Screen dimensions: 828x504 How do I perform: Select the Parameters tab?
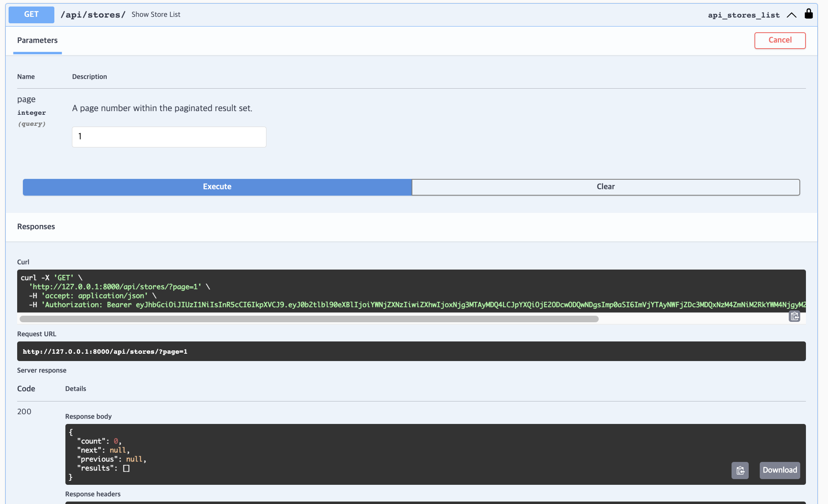(x=37, y=40)
